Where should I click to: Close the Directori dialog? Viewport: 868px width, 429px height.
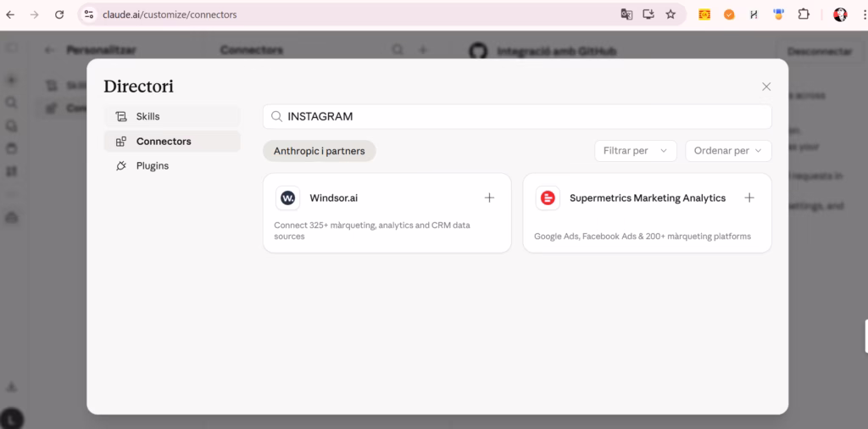(766, 86)
